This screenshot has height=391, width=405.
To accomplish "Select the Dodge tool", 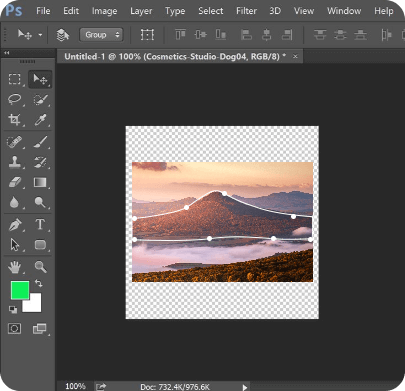I will click(40, 202).
